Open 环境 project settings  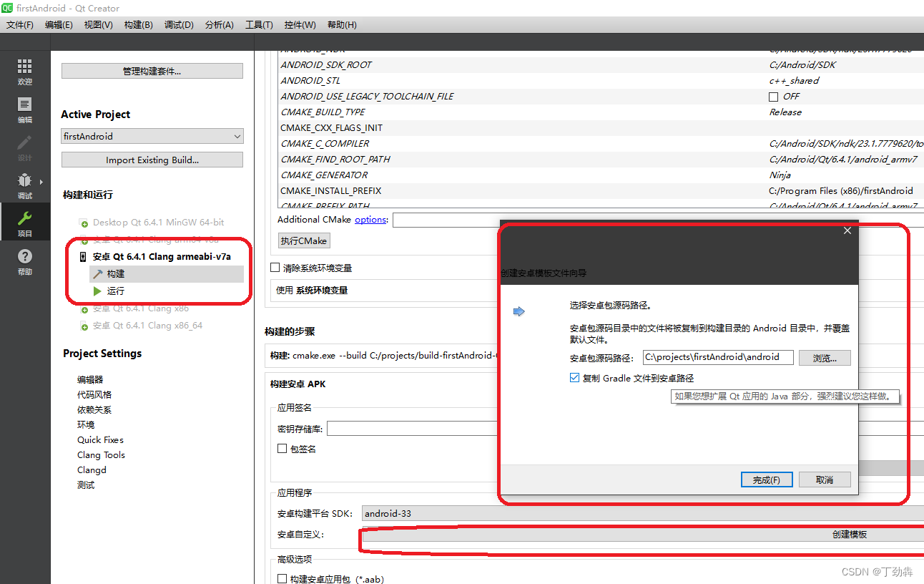click(86, 424)
